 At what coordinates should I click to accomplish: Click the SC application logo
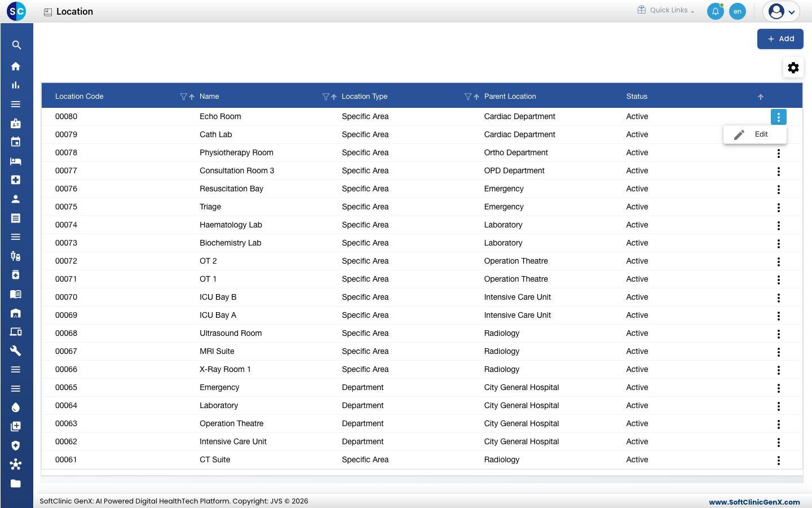pyautogui.click(x=16, y=11)
